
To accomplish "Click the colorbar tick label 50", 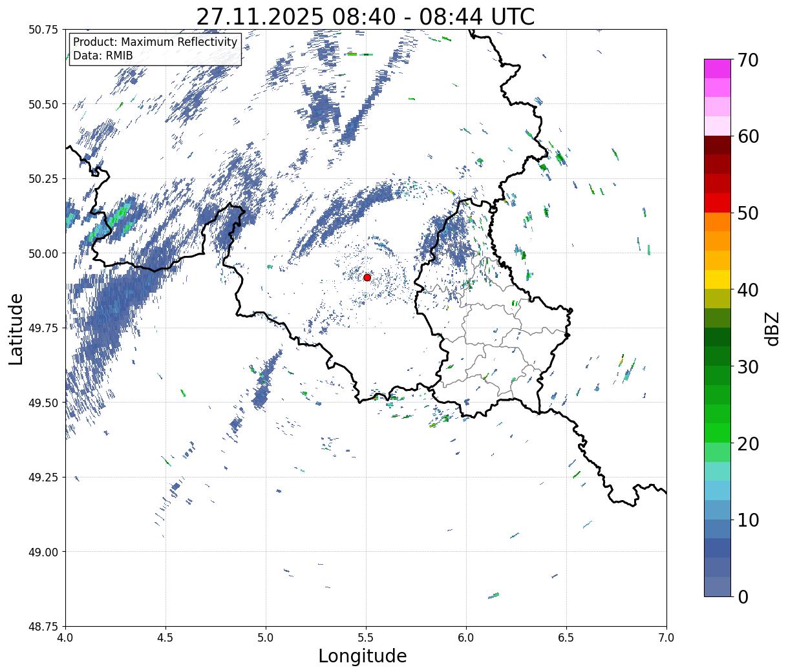I will pyautogui.click(x=749, y=213).
